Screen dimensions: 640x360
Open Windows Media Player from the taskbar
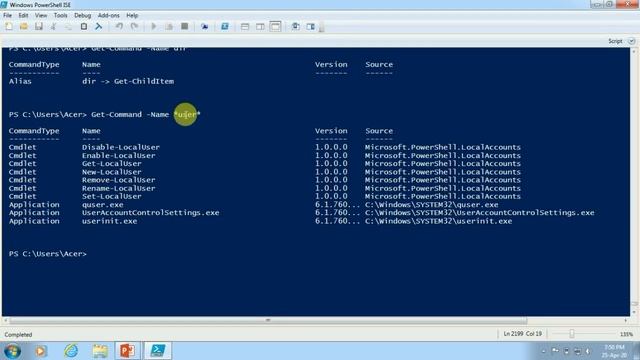[40, 351]
